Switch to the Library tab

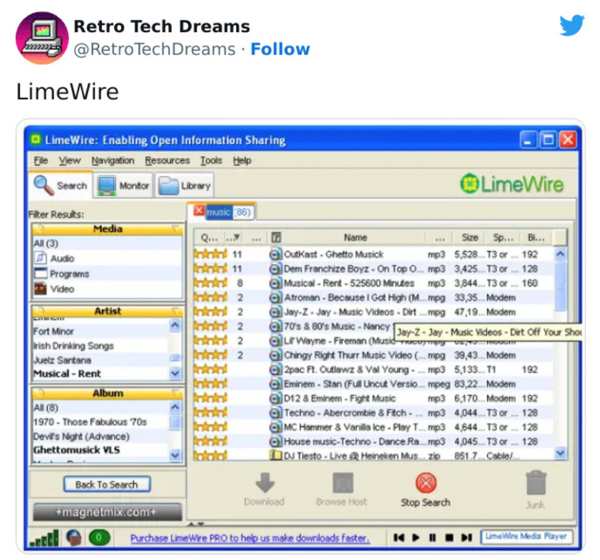184,185
